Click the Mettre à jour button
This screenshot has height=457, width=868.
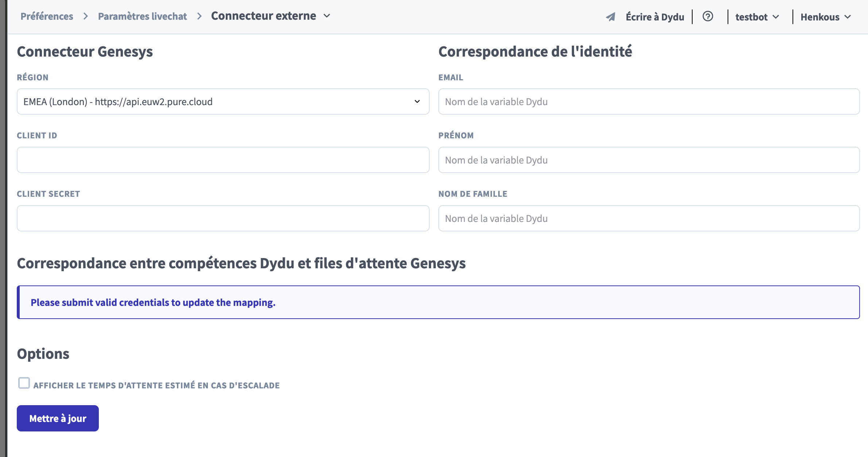[x=58, y=418]
